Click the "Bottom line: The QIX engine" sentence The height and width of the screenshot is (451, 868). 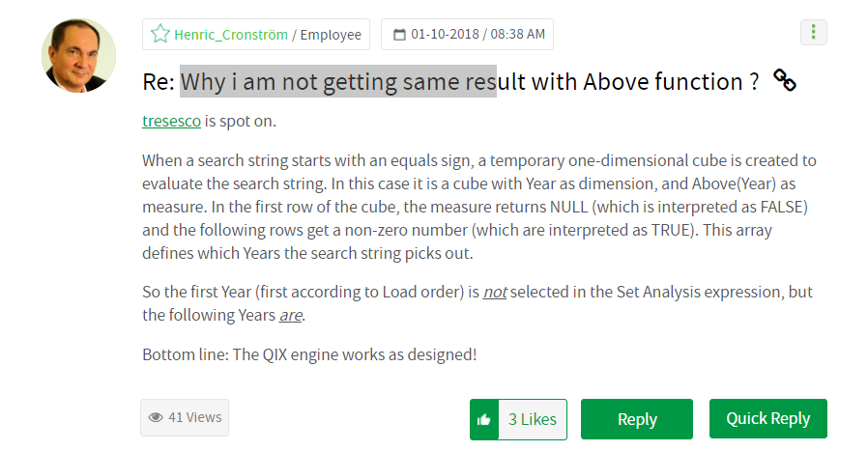309,353
